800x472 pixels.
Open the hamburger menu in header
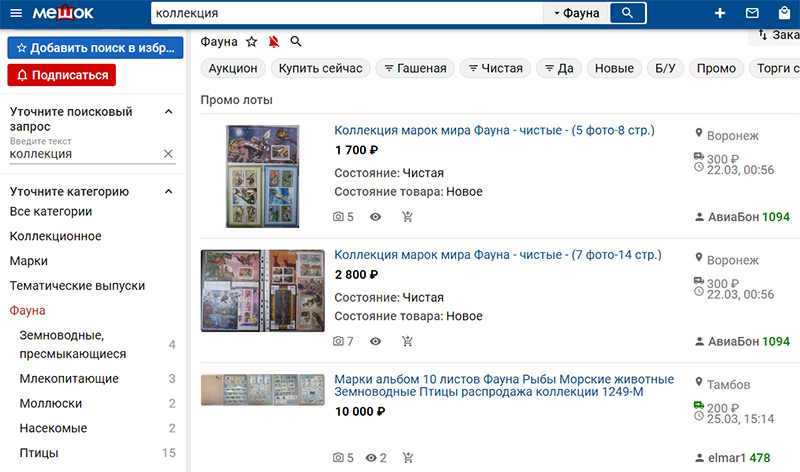pyautogui.click(x=16, y=13)
